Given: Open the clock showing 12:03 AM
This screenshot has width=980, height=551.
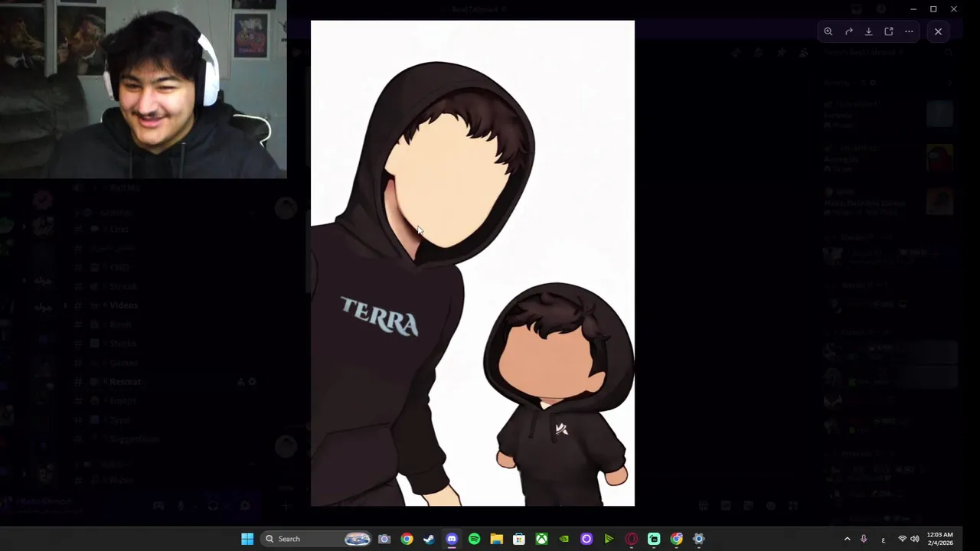Looking at the screenshot, I should click(x=940, y=539).
